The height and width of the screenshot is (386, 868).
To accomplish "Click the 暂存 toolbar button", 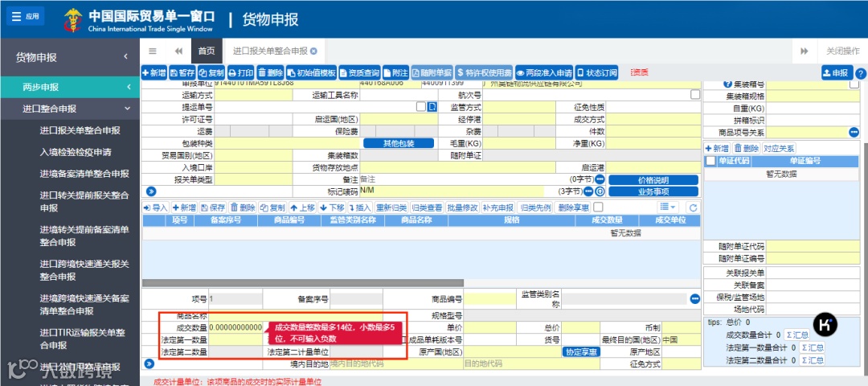I will point(182,72).
